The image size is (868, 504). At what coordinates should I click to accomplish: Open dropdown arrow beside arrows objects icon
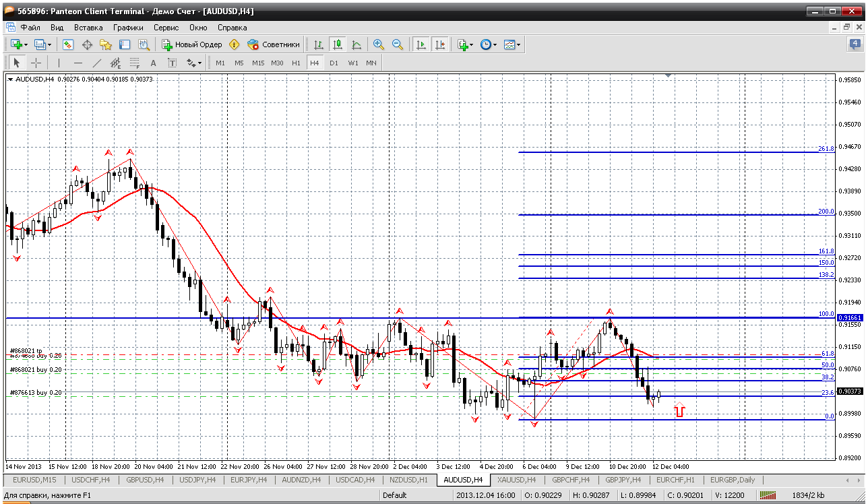coord(200,63)
